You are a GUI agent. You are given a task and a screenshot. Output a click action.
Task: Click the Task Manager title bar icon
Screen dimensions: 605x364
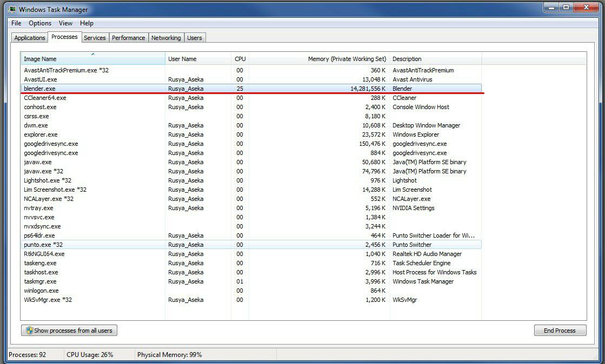click(12, 9)
